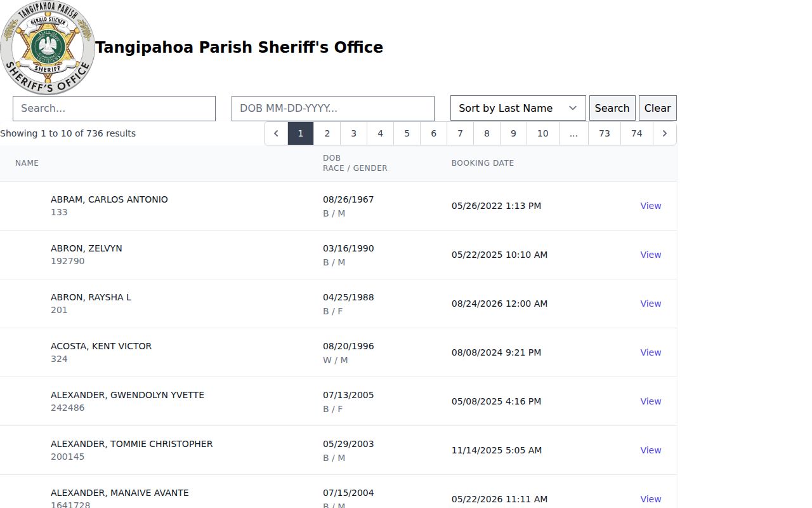Image resolution: width=812 pixels, height=508 pixels.
Task: View record for ALEXANDER, MANAIVE AVANTE
Action: (x=651, y=499)
